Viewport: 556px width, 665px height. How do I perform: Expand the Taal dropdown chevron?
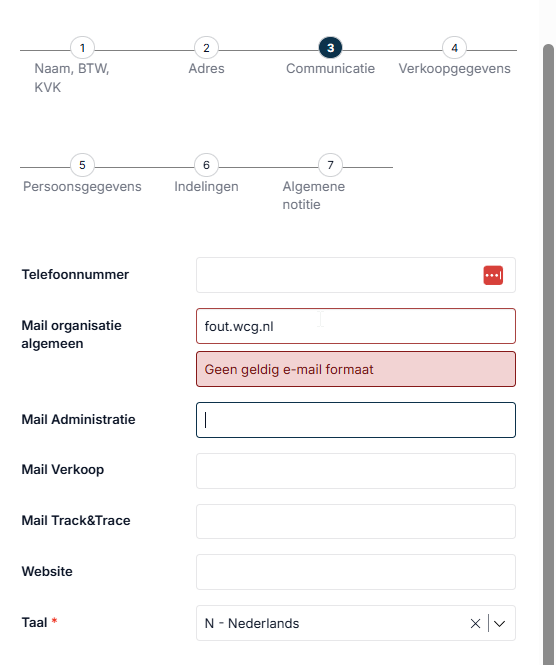click(500, 623)
